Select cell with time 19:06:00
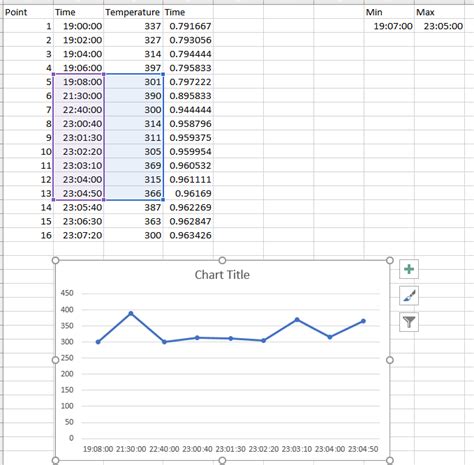This screenshot has height=465, width=474. pos(78,68)
